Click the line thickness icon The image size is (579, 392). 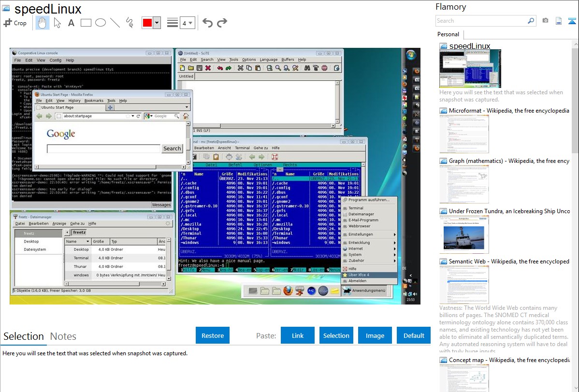point(172,23)
